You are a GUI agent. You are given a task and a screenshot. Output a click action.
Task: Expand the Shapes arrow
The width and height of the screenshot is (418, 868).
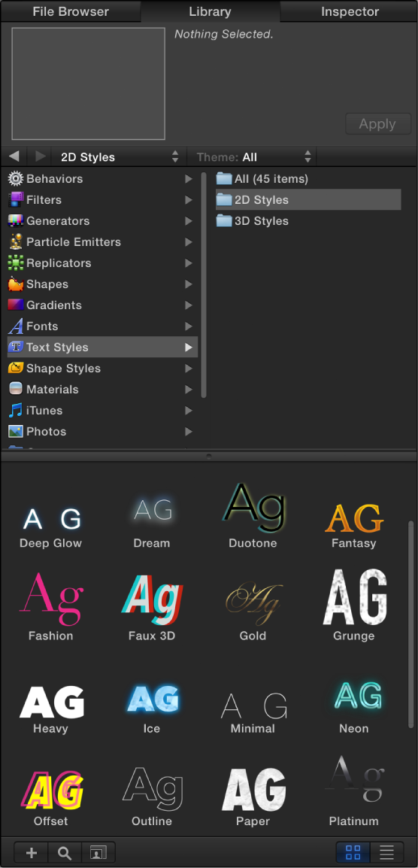[x=189, y=284]
